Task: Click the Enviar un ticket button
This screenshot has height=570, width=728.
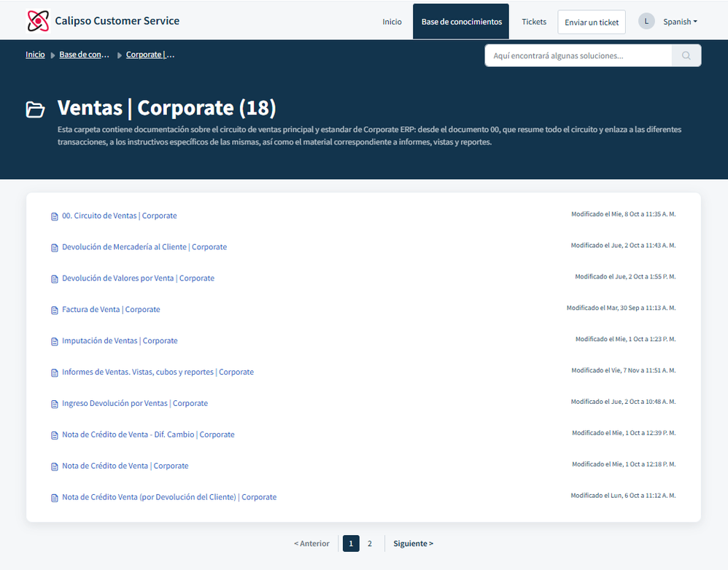Action: (592, 22)
